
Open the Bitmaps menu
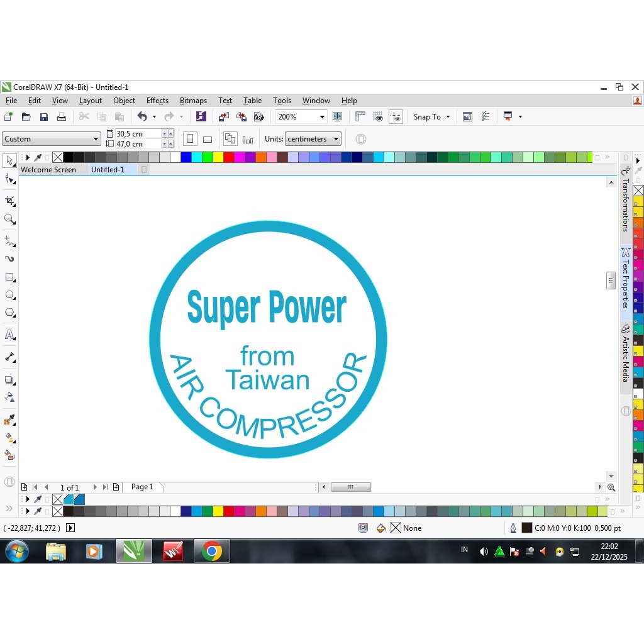[193, 101]
